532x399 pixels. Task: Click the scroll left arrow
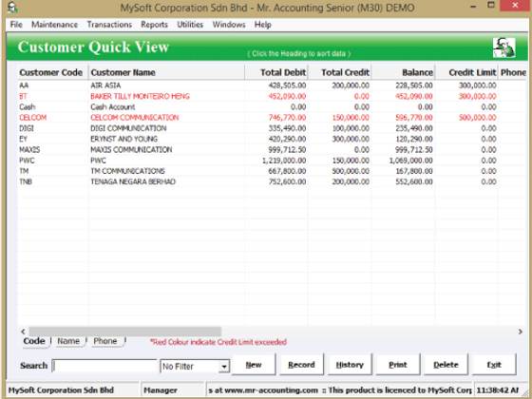pyautogui.click(x=23, y=332)
